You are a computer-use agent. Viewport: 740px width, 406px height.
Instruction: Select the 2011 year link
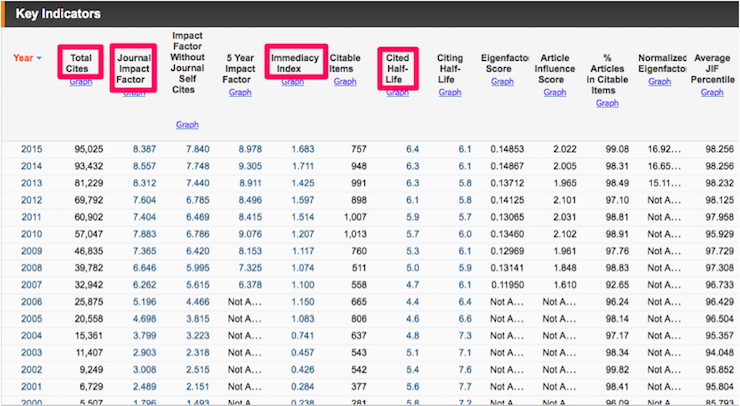click(31, 217)
